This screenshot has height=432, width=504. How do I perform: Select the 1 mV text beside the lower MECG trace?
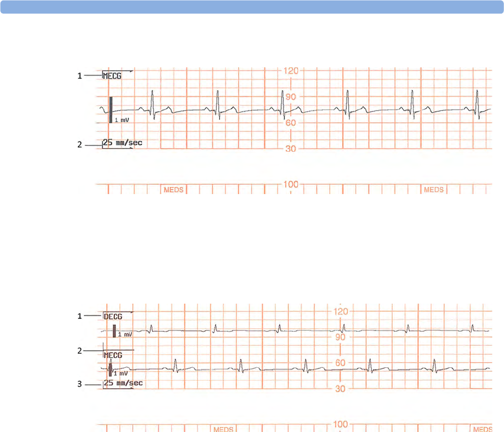click(x=121, y=374)
